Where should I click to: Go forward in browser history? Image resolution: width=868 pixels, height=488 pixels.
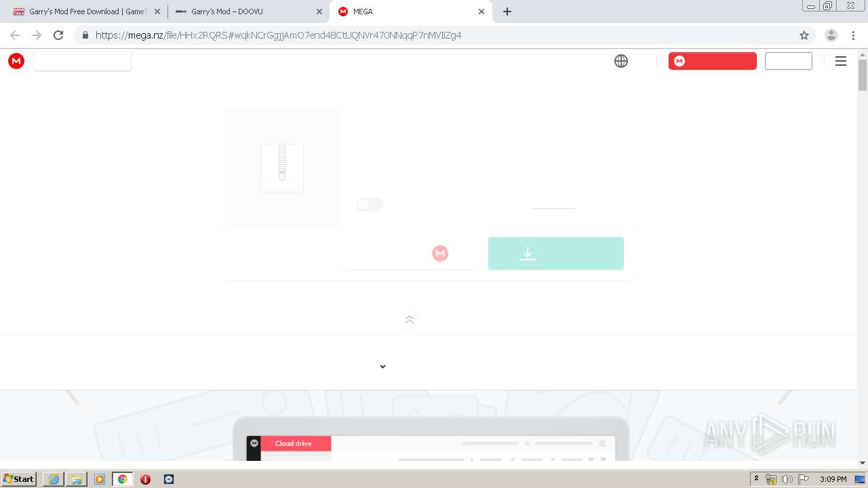37,35
